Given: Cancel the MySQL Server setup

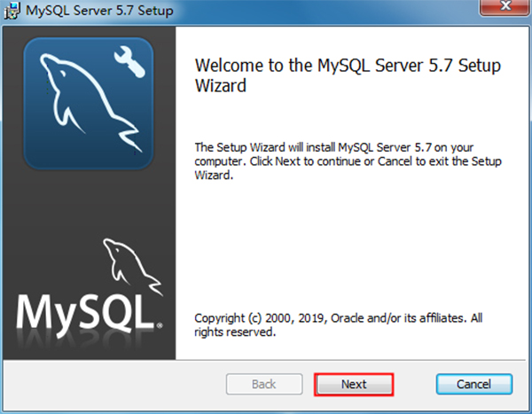Looking at the screenshot, I should tap(474, 384).
